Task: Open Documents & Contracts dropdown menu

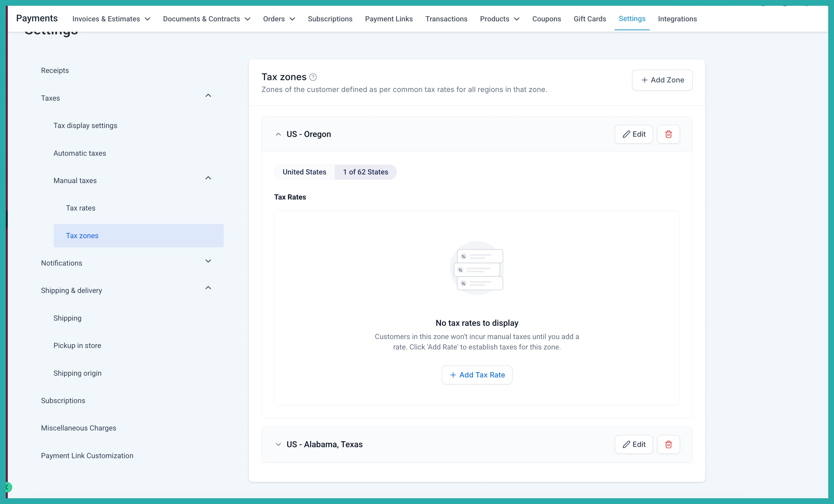Action: tap(207, 19)
